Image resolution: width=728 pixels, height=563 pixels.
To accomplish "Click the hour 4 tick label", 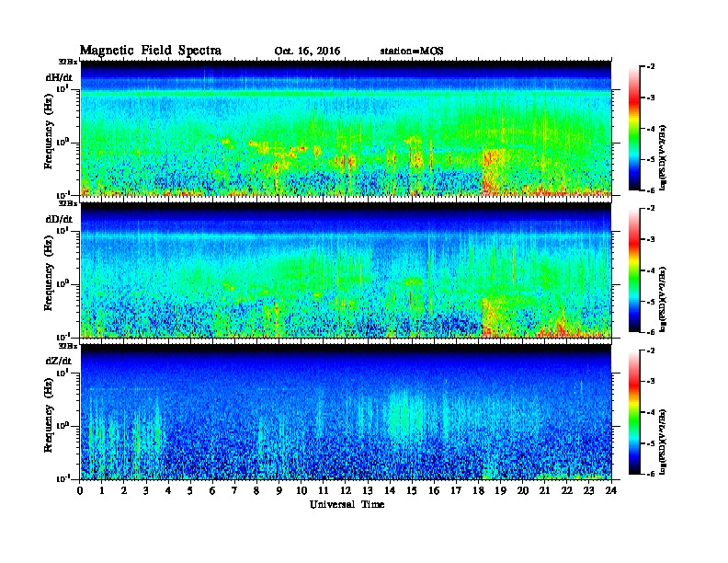I will pos(168,490).
